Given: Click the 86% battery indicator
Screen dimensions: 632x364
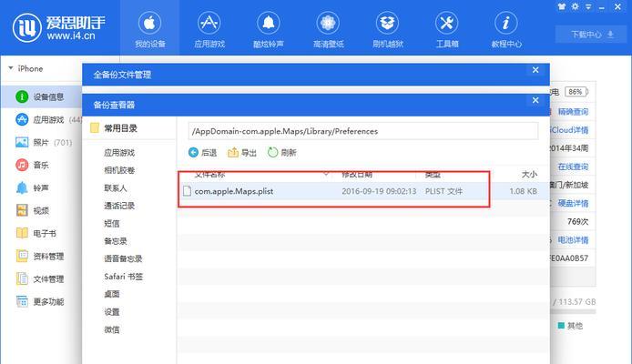Looking at the screenshot, I should [x=576, y=92].
